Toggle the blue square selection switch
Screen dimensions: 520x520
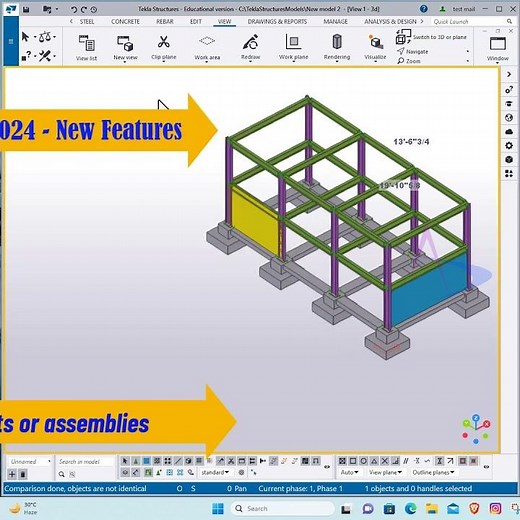(146, 461)
